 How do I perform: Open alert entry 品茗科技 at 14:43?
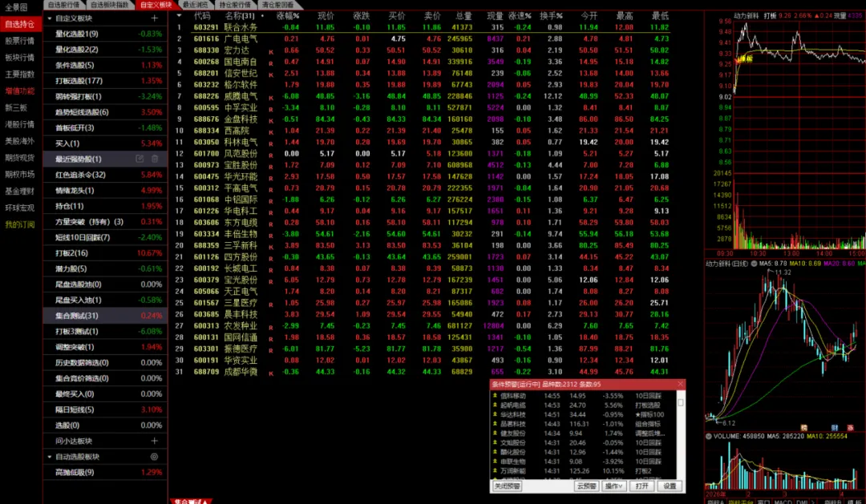(583, 423)
